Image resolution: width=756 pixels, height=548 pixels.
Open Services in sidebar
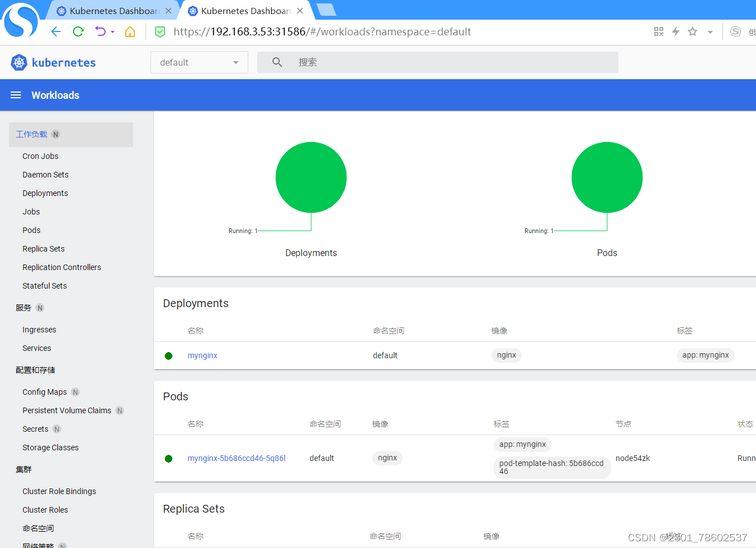[x=37, y=348]
